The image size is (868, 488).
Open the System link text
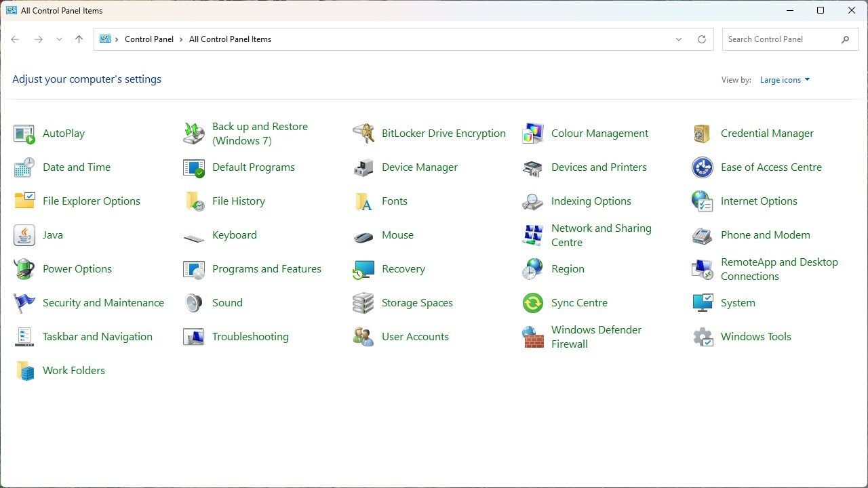[x=738, y=303]
